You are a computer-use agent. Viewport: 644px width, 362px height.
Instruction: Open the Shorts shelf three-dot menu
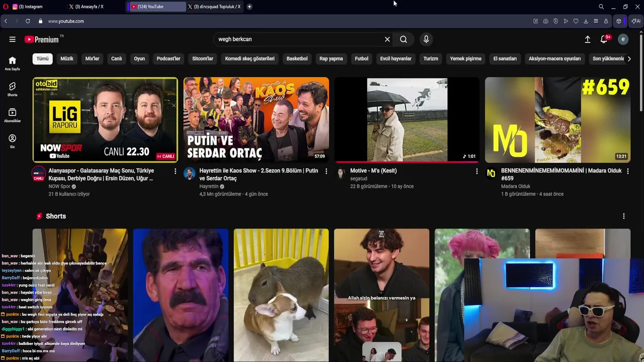[x=624, y=216]
